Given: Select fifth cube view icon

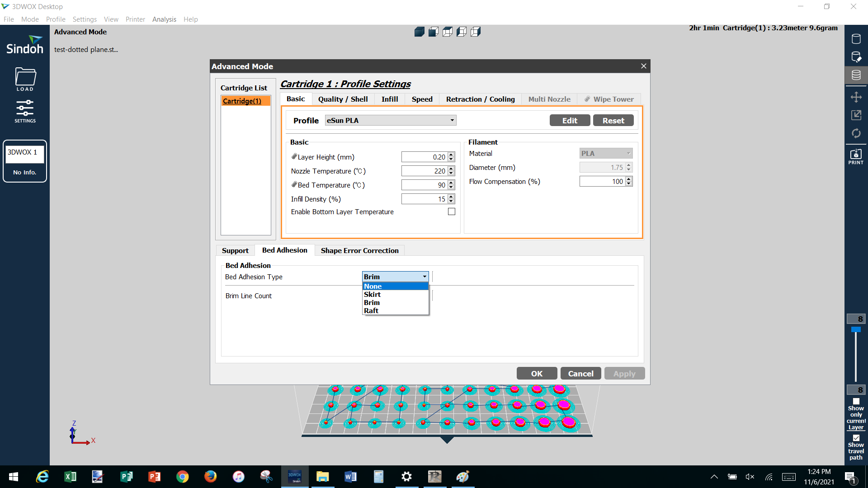Looking at the screenshot, I should [476, 32].
